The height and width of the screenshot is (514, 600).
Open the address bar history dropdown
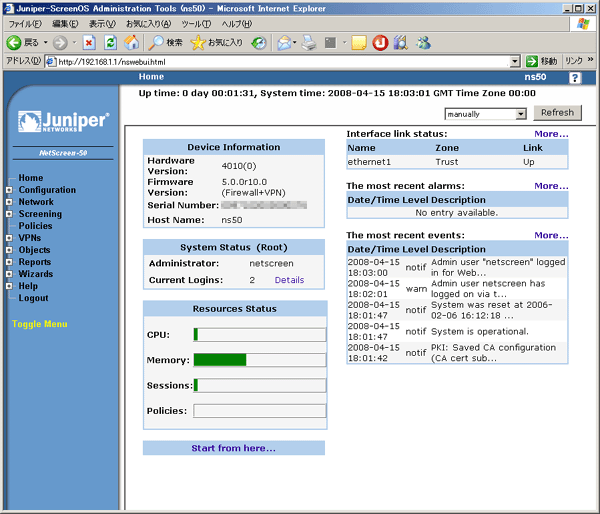click(x=515, y=61)
